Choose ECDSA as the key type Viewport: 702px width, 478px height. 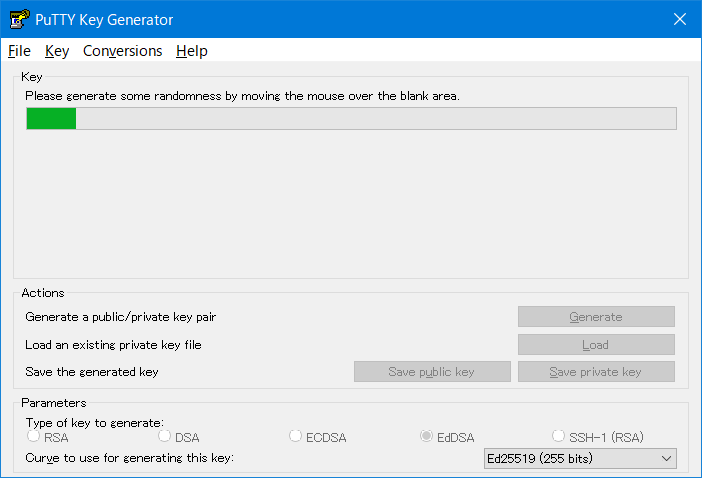point(296,436)
